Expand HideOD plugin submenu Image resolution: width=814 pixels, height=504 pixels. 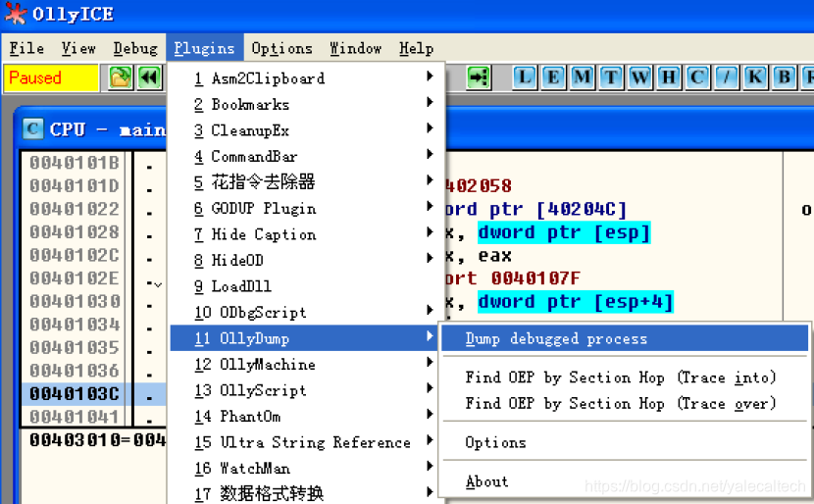(x=307, y=260)
